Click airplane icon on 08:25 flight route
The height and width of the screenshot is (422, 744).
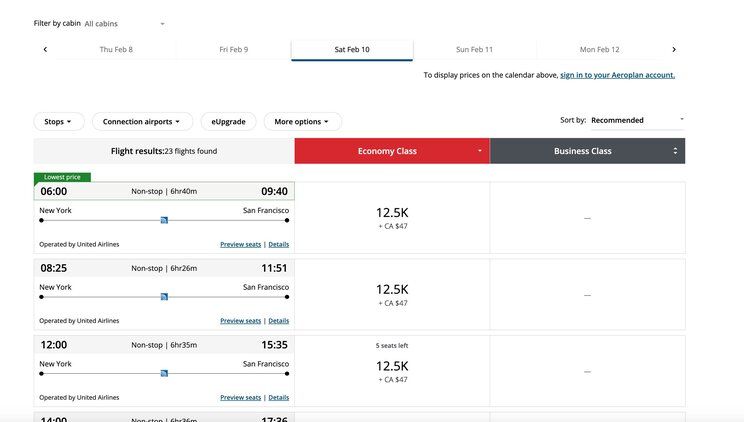[x=164, y=296]
